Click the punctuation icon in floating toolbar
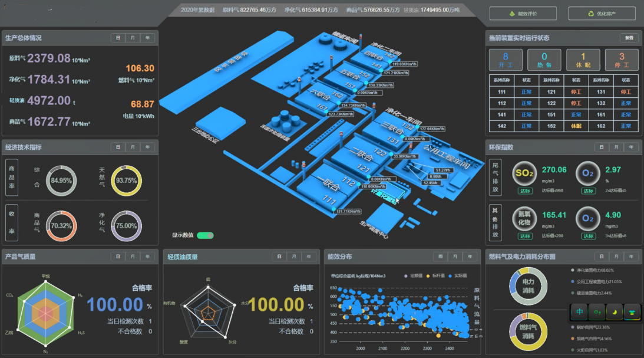 point(597,311)
